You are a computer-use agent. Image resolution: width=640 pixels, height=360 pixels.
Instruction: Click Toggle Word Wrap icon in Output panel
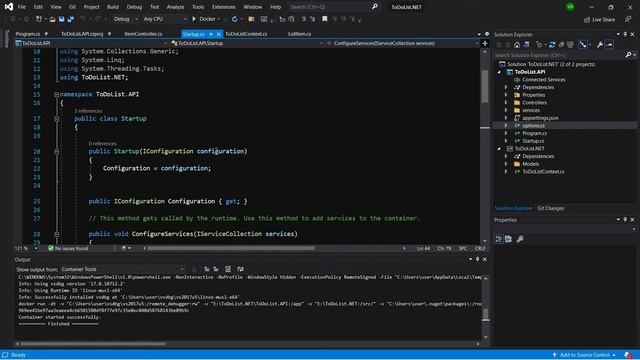(240, 269)
